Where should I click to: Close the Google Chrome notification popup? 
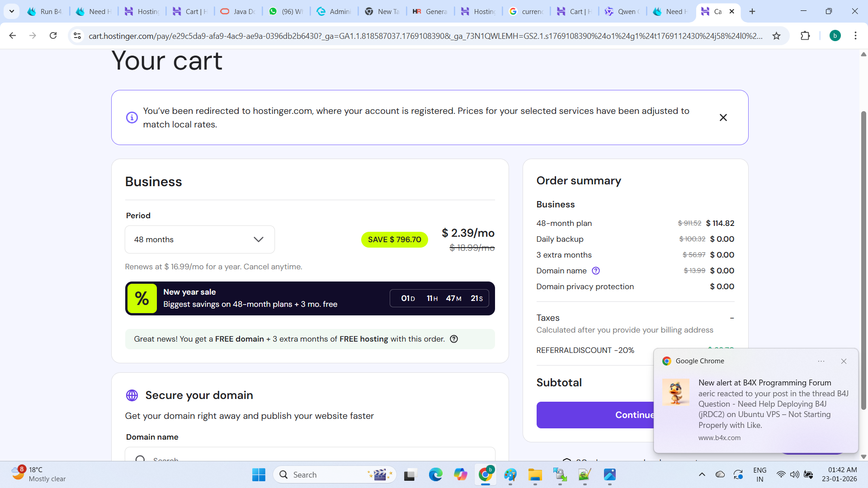(844, 361)
